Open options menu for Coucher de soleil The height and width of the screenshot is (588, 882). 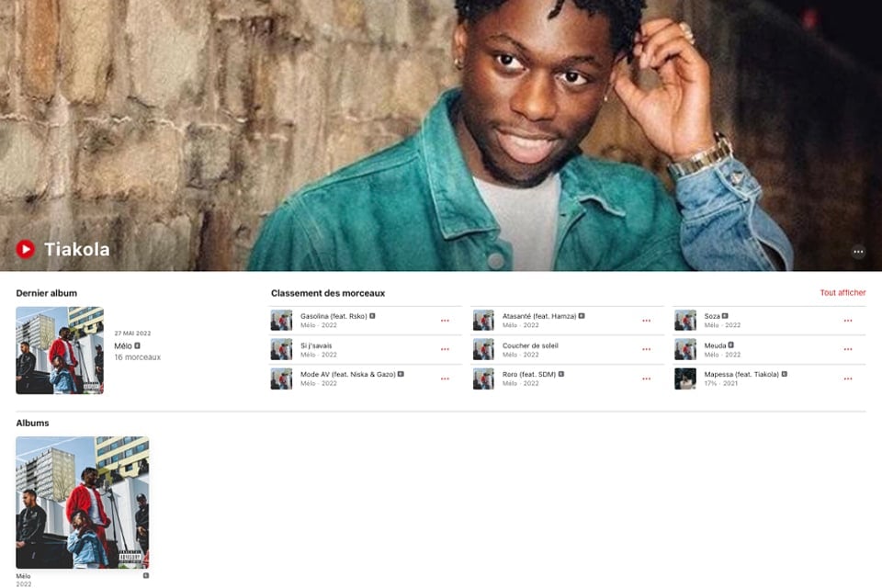click(x=646, y=349)
